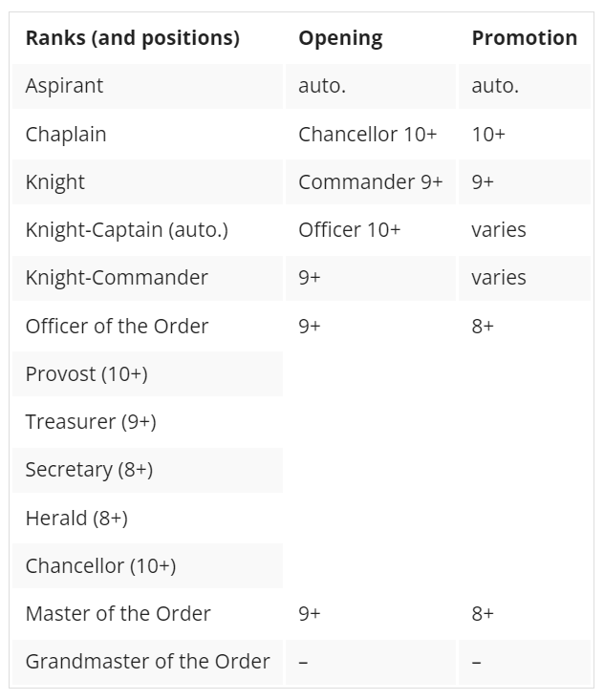Click the "Ranks (and positions)" column header

(x=132, y=38)
